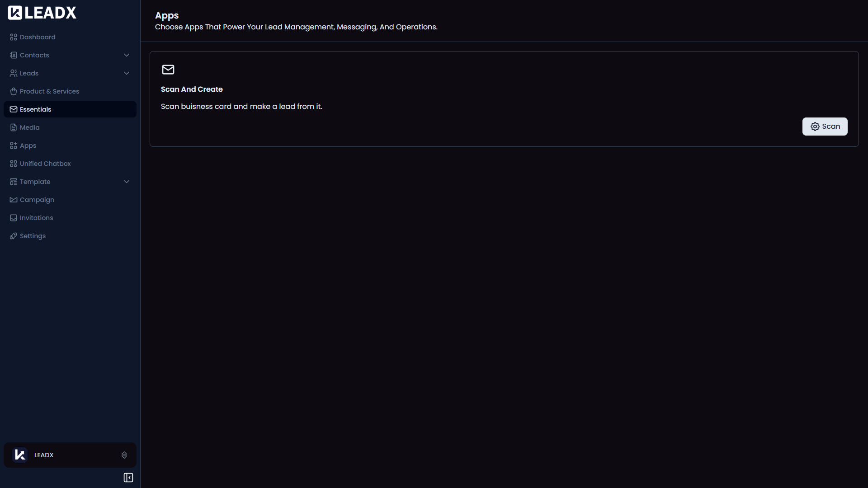868x488 pixels.
Task: Collapse sidebar using the panel toggle icon
Action: (128, 478)
